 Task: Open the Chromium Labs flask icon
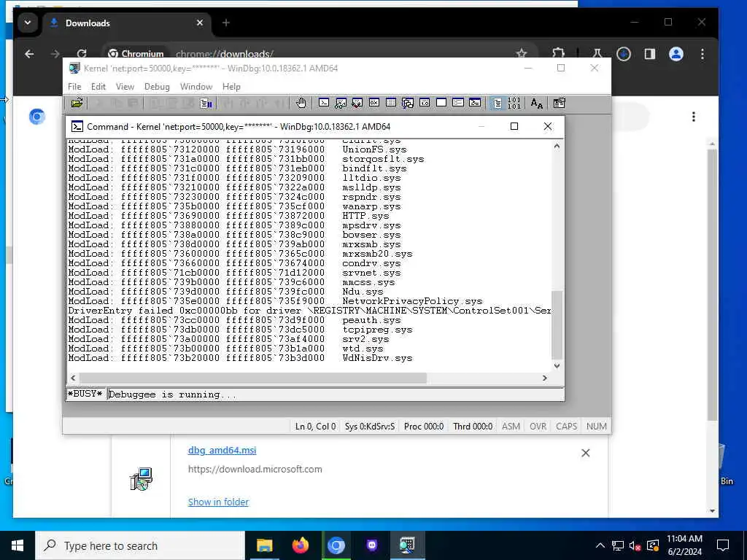[x=597, y=54]
